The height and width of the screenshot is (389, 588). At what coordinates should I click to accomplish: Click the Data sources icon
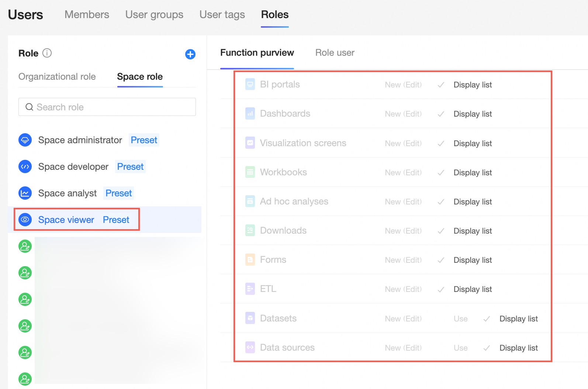click(250, 347)
